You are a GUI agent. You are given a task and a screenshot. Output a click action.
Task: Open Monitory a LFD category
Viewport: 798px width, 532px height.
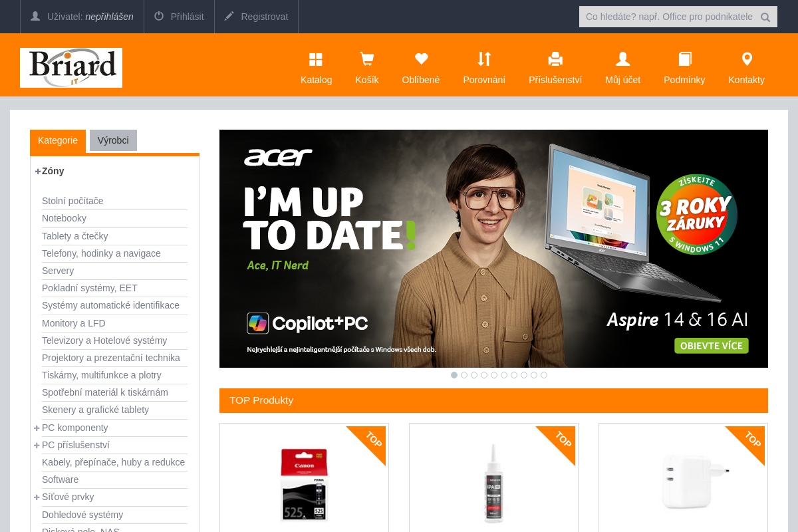click(74, 323)
